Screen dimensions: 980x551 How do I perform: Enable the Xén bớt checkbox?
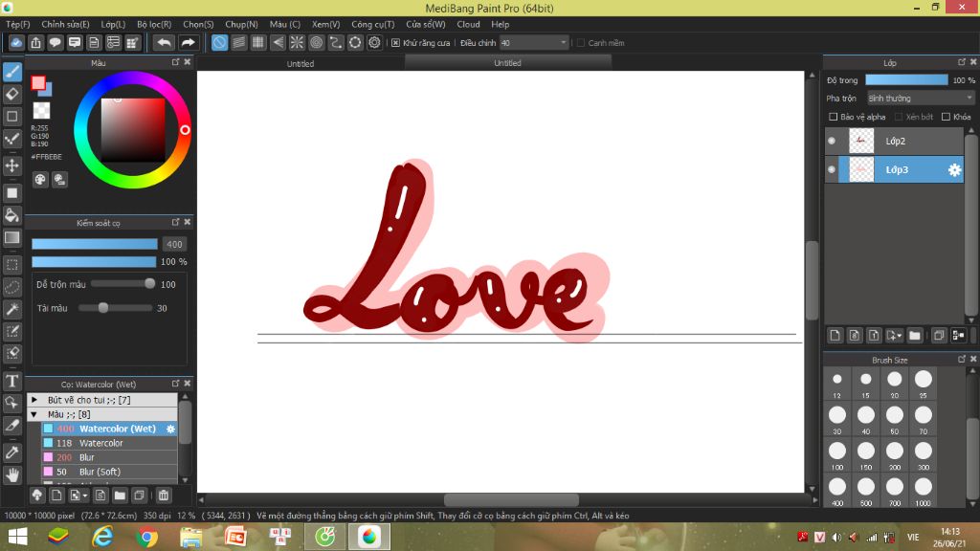(x=899, y=117)
